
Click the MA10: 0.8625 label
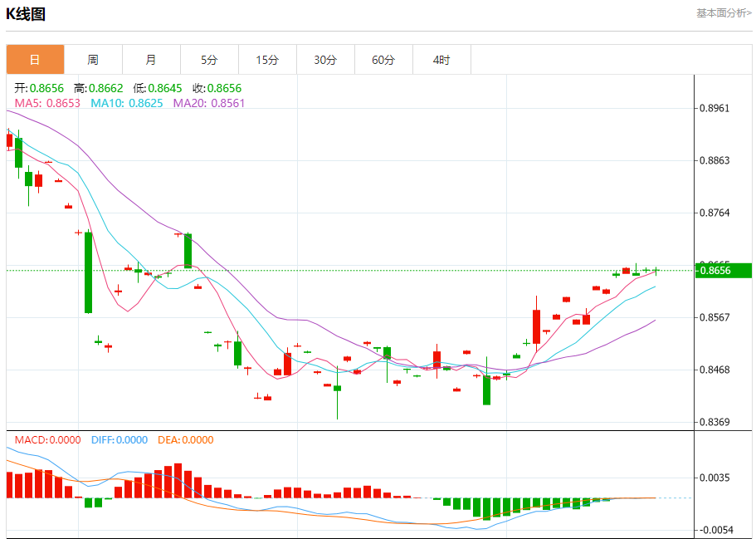(x=127, y=103)
